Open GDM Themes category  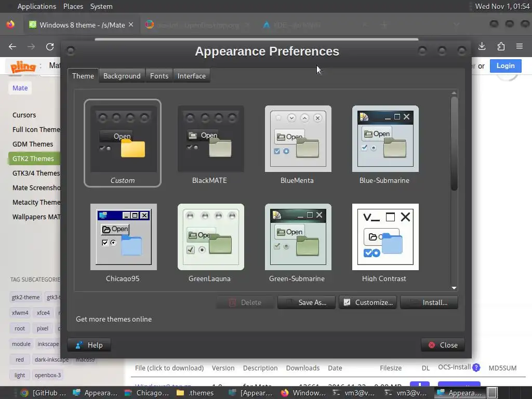point(33,144)
